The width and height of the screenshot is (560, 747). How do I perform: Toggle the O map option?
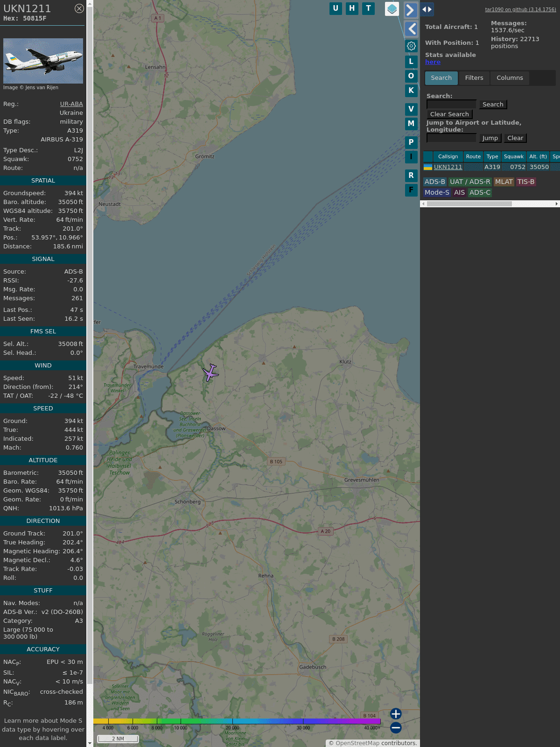pyautogui.click(x=411, y=76)
